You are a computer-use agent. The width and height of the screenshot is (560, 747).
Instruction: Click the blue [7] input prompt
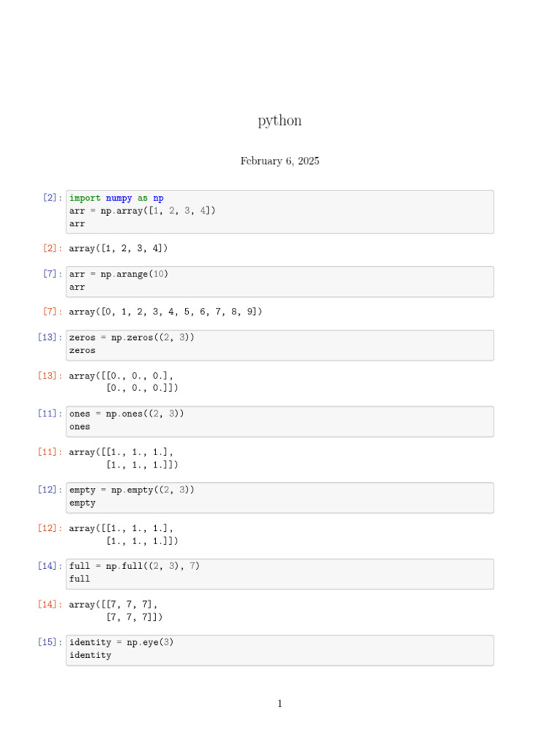coord(52,274)
